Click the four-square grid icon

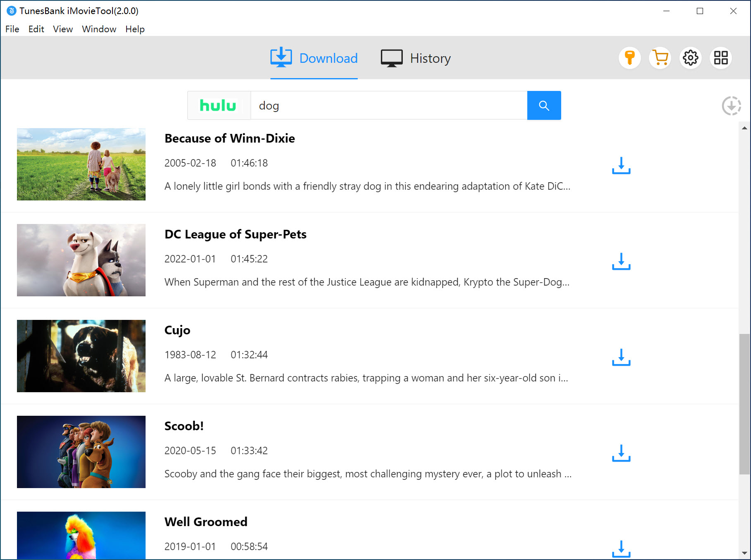pyautogui.click(x=721, y=58)
